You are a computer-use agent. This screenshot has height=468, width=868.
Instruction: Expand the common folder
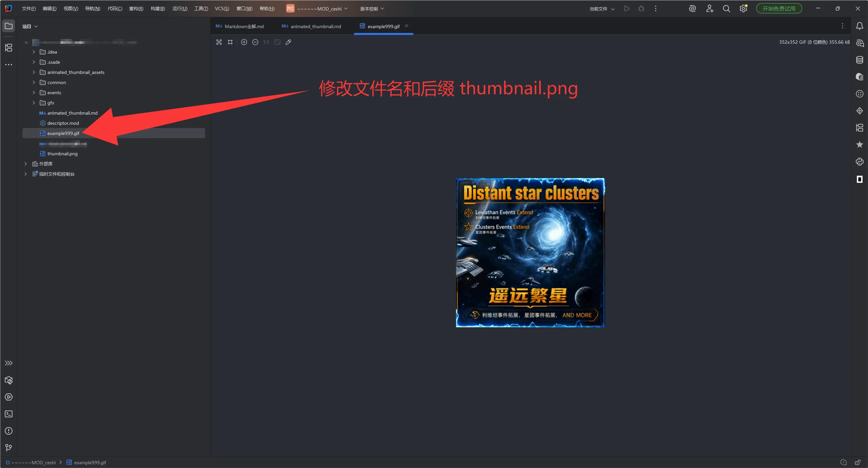(34, 82)
